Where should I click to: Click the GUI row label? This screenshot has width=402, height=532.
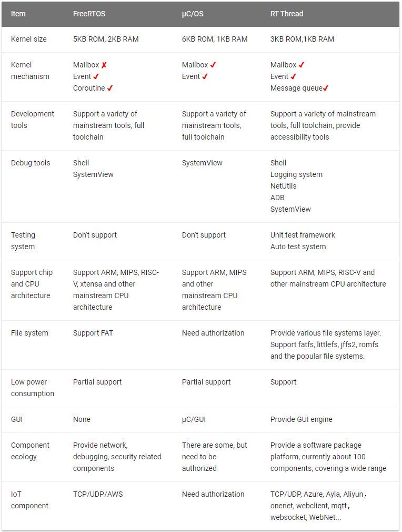pyautogui.click(x=17, y=419)
